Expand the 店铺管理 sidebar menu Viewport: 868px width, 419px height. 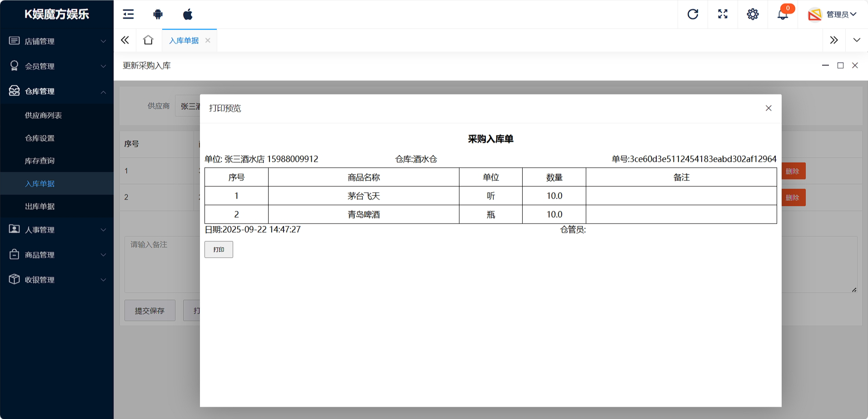pyautogui.click(x=57, y=41)
